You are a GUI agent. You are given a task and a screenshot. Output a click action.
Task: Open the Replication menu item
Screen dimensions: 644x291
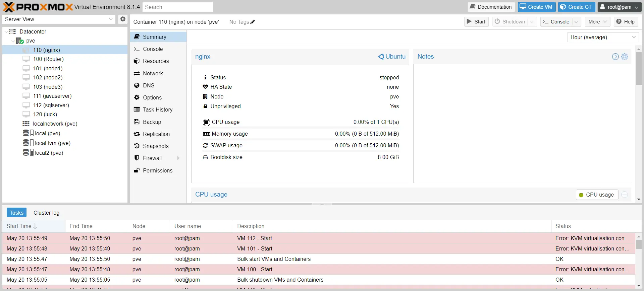point(158,134)
